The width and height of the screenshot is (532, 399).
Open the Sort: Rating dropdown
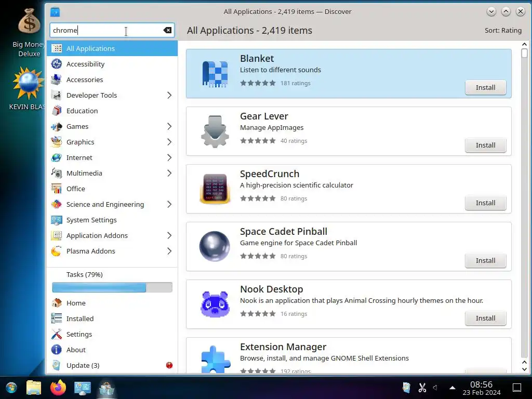[x=503, y=31]
